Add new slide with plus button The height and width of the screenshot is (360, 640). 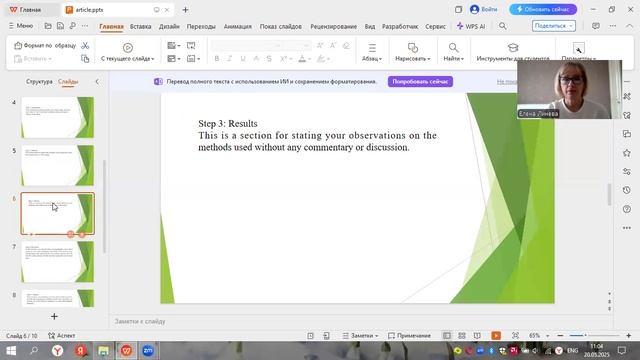pos(54,316)
